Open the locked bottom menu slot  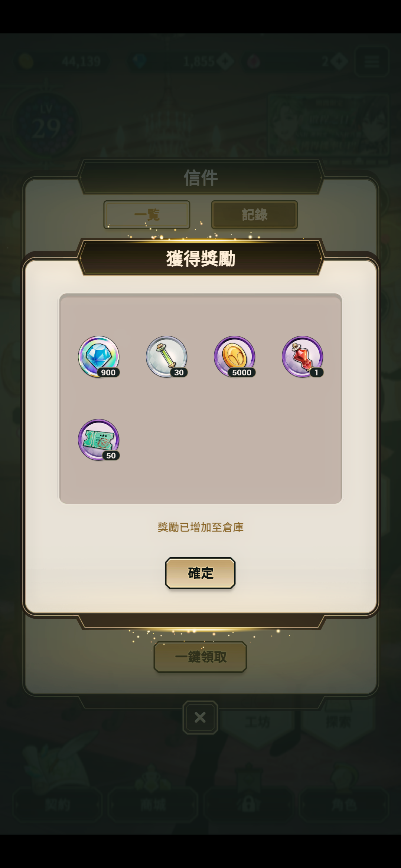248,805
